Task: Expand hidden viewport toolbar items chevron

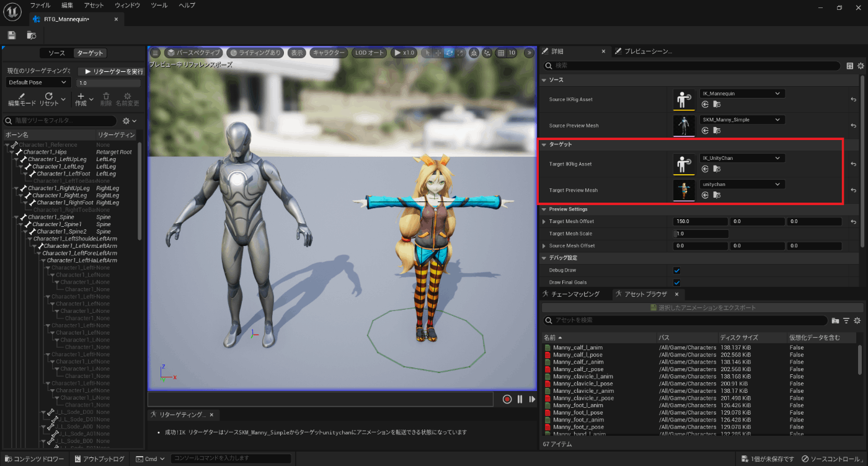Action: (x=529, y=53)
